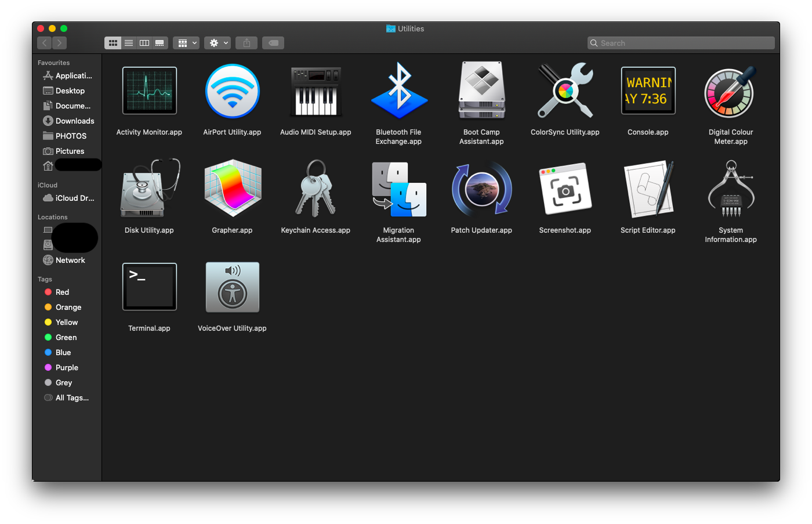Open Downloads in the sidebar
The image size is (812, 524).
click(67, 121)
